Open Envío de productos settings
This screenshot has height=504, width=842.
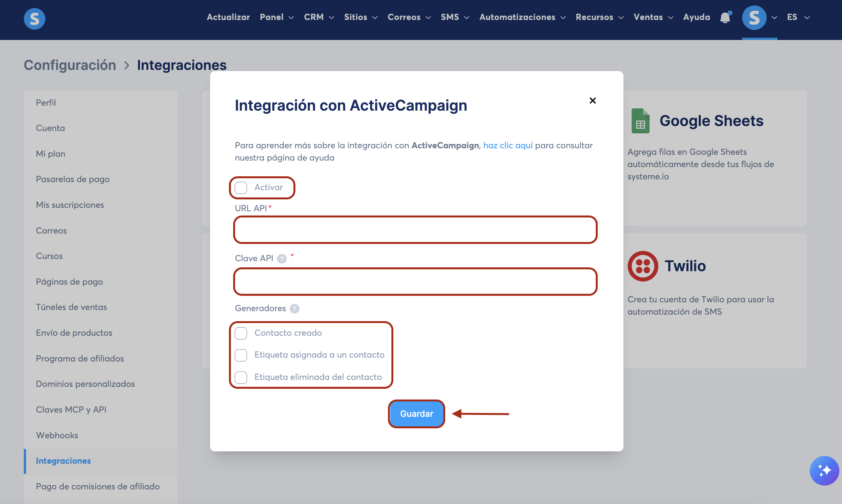101,333
